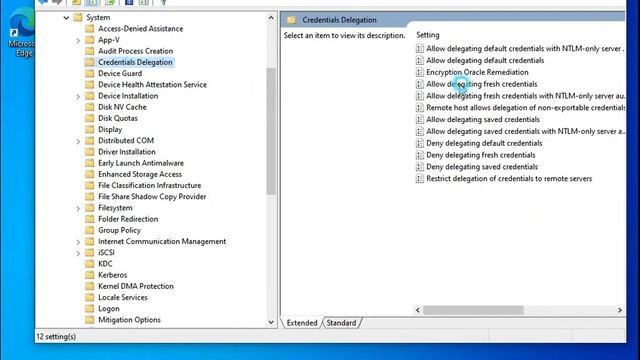This screenshot has width=640, height=360.
Task: Select File Share Shadow Copy Provider folder
Action: click(x=152, y=197)
